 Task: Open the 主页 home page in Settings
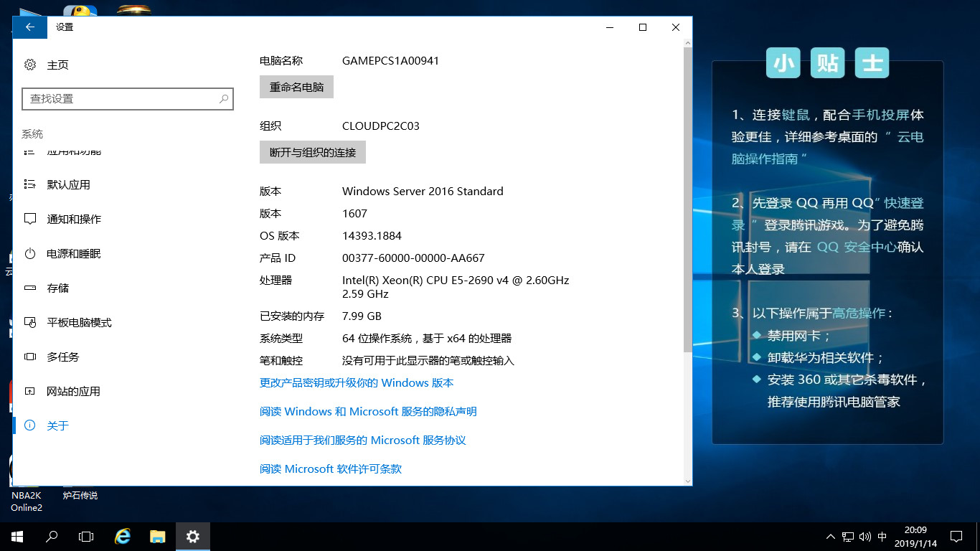click(47, 65)
